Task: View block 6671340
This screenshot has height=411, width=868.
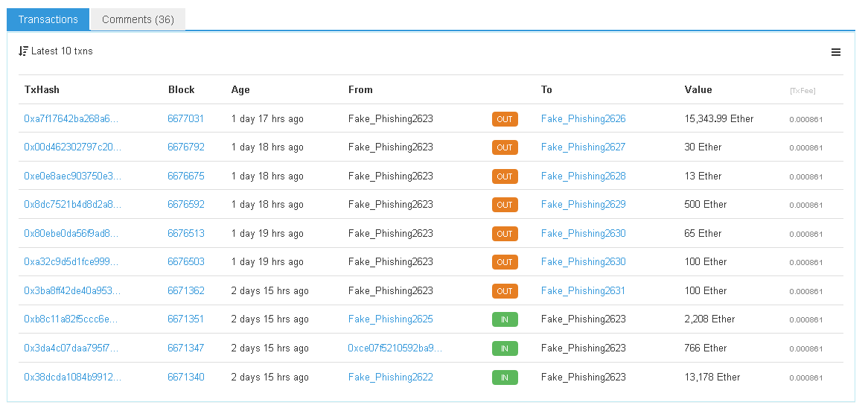Action: (186, 377)
